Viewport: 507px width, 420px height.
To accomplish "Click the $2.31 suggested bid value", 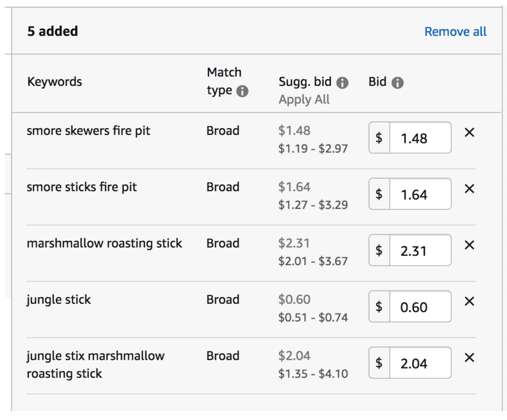I will (294, 243).
